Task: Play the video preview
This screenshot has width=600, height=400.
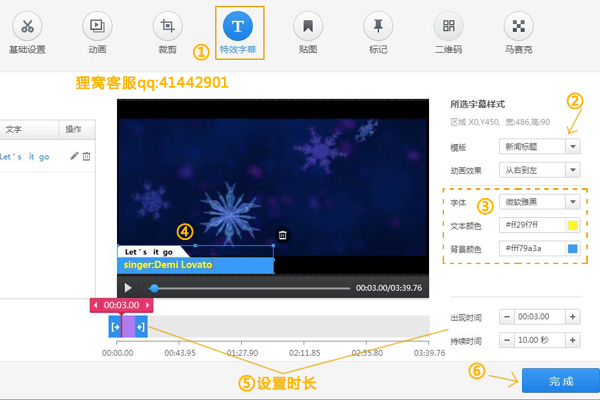Action: click(128, 288)
